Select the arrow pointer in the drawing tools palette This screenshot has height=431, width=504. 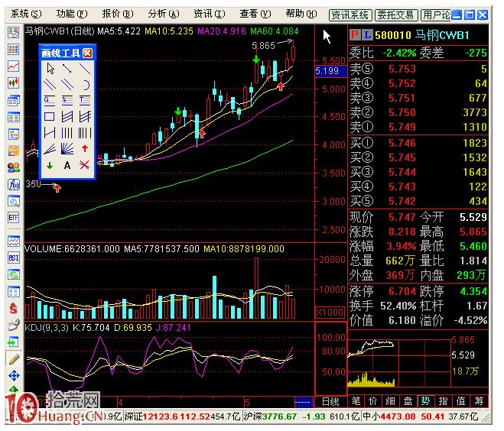(50, 69)
